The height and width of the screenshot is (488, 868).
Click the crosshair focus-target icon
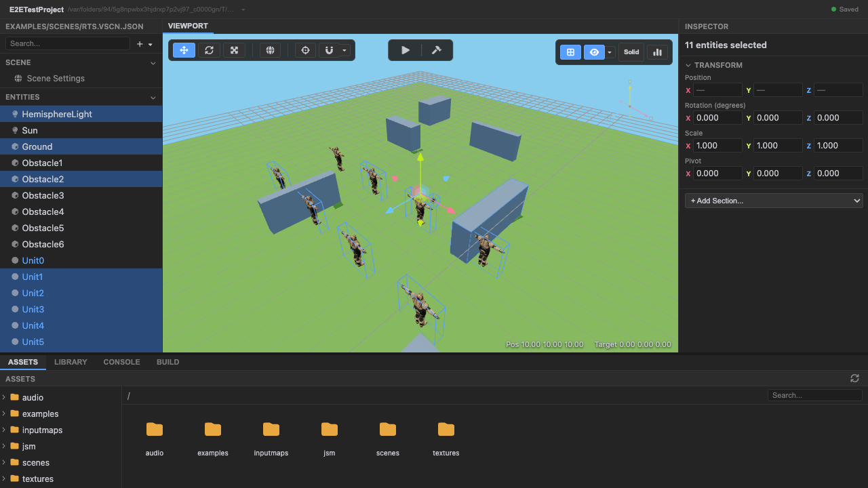point(305,50)
